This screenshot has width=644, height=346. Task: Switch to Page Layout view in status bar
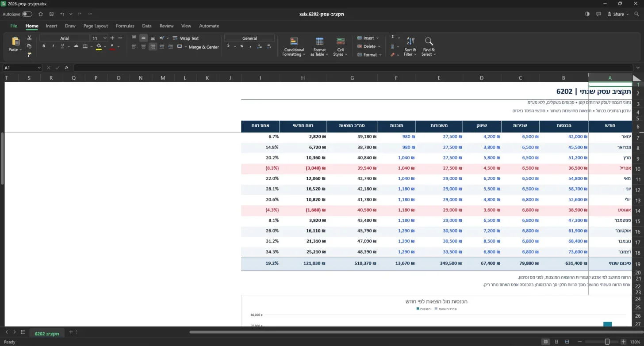click(x=556, y=342)
